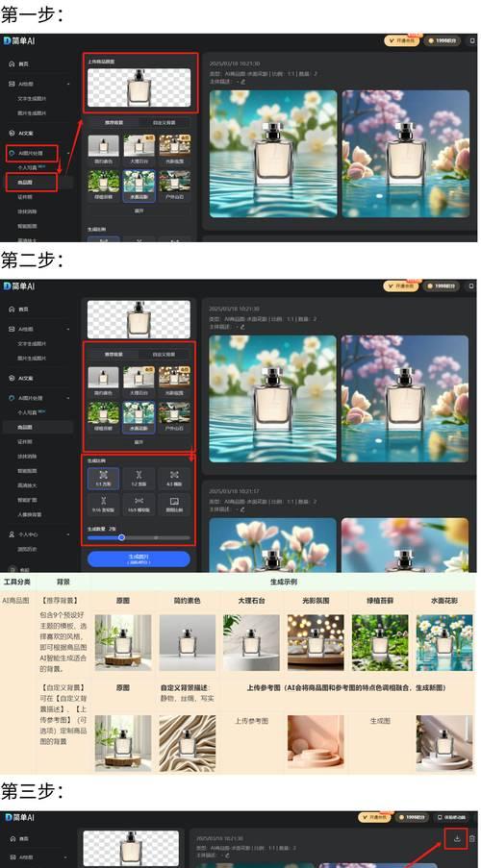This screenshot has height=868, width=481.
Task: Click the 个人中心 user icon in step two sidebar
Action: (12, 534)
